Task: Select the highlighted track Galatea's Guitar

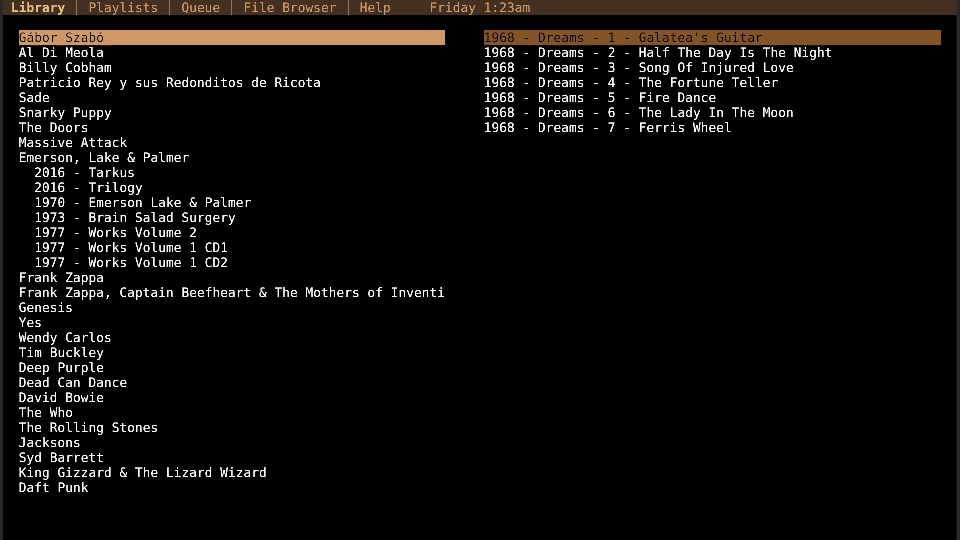Action: (x=623, y=38)
